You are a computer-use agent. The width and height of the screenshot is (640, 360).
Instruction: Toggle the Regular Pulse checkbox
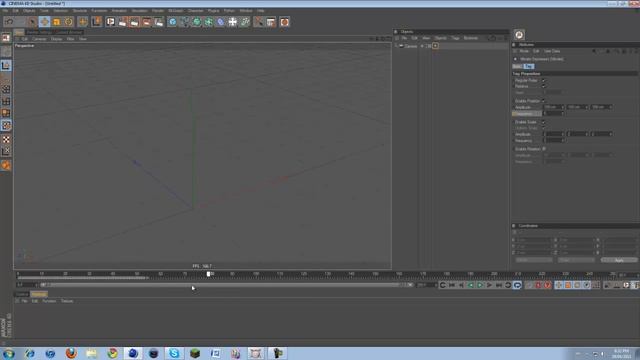pos(543,80)
